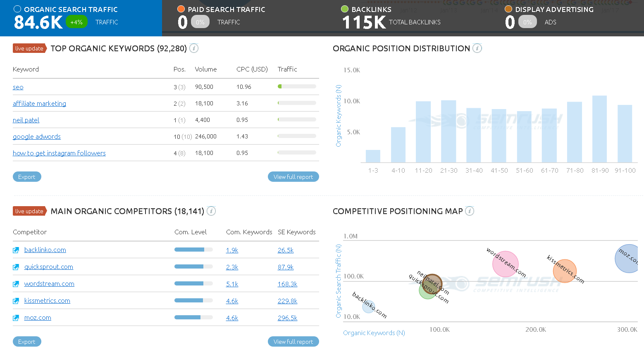
Task: Open quicksprout.com common keywords 2.3k
Action: coord(232,267)
